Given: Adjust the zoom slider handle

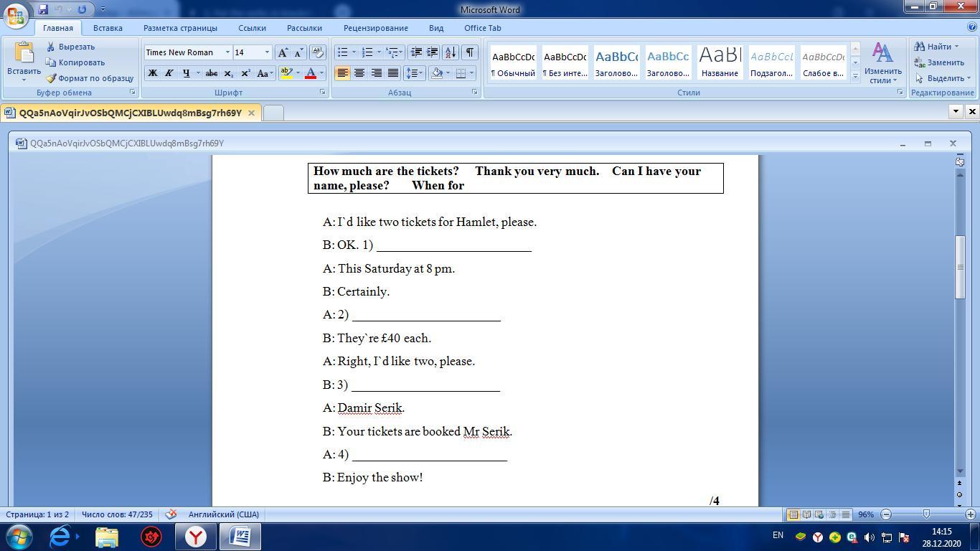Looking at the screenshot, I should 926,514.
